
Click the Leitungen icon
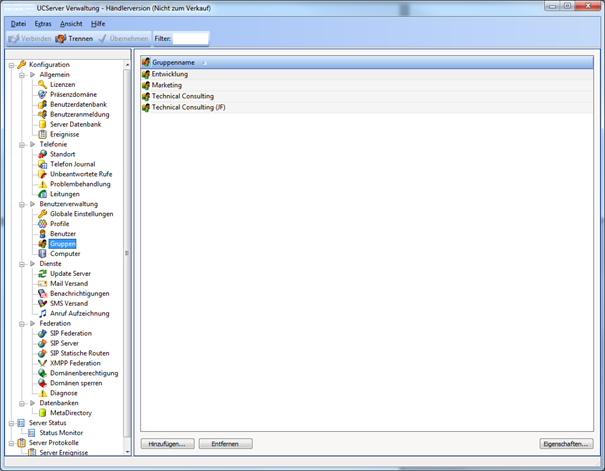42,194
